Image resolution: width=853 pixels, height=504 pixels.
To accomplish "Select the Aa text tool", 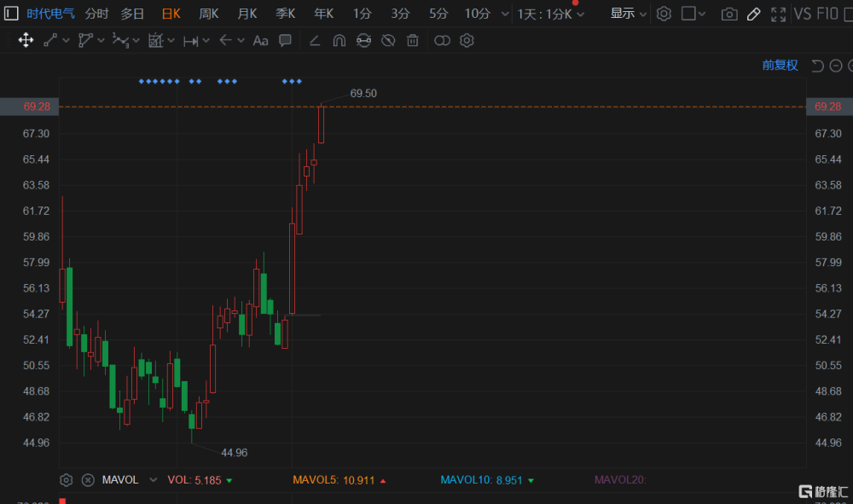I will coord(260,41).
